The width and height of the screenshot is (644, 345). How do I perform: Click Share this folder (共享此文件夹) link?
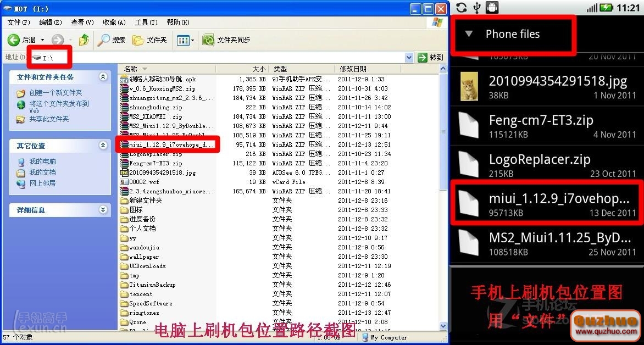point(49,119)
